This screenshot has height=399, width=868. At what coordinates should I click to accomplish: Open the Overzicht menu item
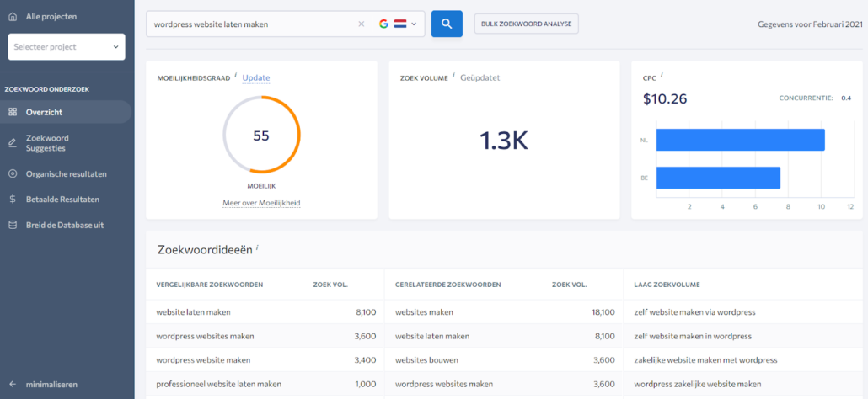tap(66, 112)
